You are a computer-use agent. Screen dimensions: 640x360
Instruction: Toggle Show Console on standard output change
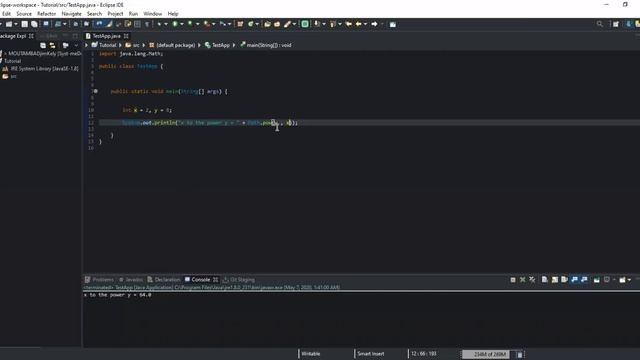tap(575, 280)
